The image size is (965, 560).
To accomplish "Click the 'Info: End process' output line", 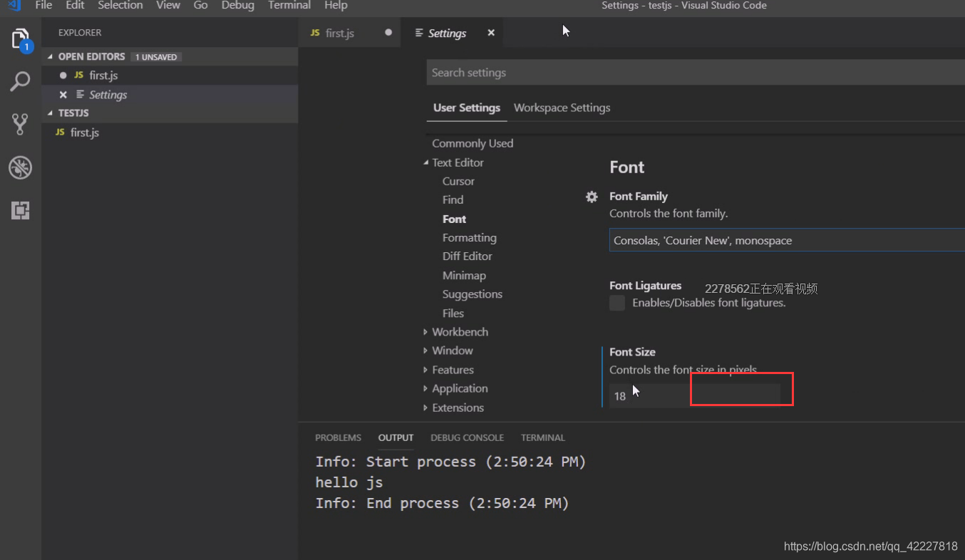I will tap(442, 503).
